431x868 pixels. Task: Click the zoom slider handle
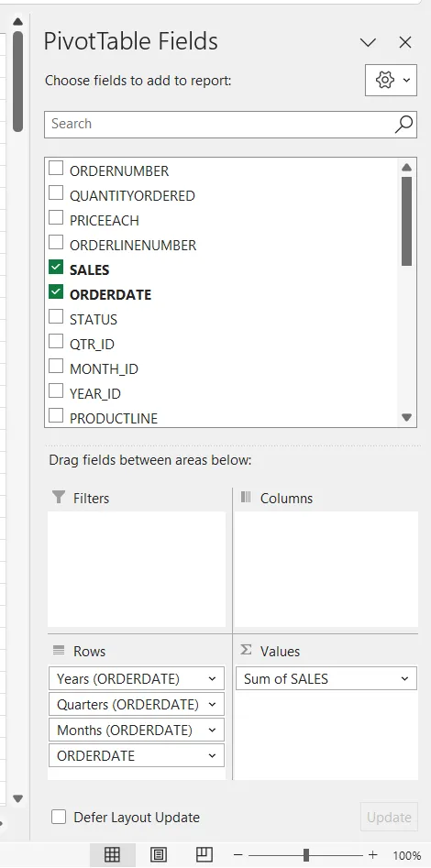pyautogui.click(x=305, y=855)
